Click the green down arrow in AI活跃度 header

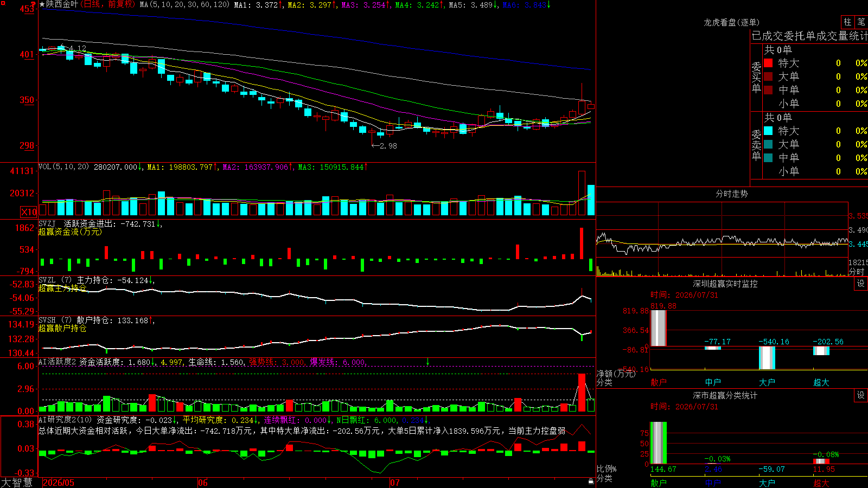click(x=428, y=362)
